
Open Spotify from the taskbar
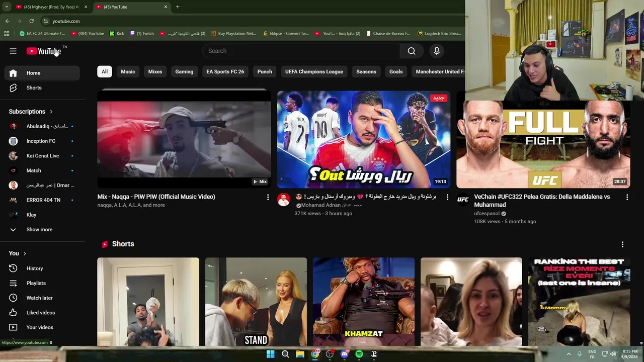tap(359, 354)
